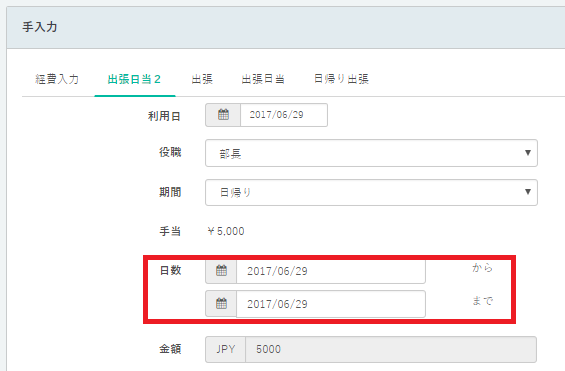565x371 pixels.
Task: Open the 出張日当 tab
Action: (x=263, y=79)
